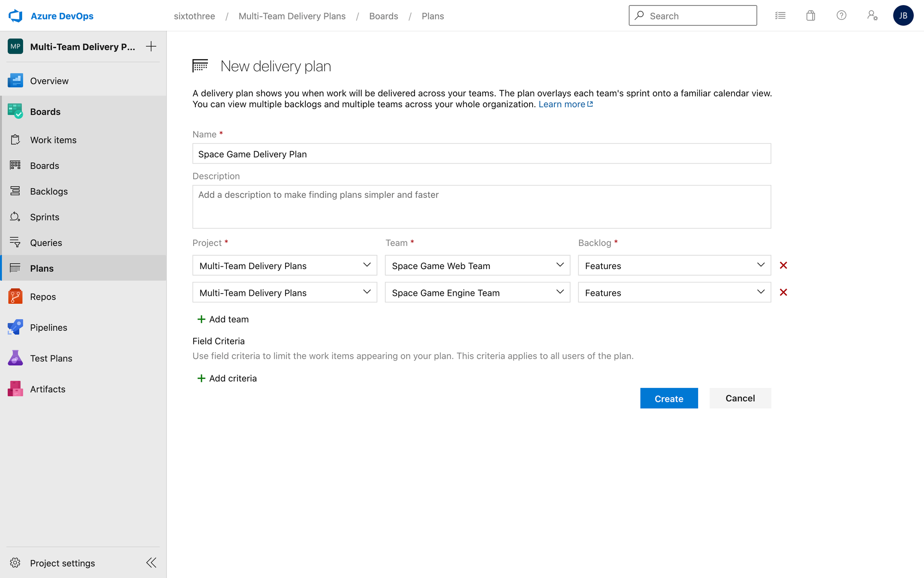Expand the Space Game Engine Team dropdown
Image resolution: width=924 pixels, height=578 pixels.
tap(477, 292)
